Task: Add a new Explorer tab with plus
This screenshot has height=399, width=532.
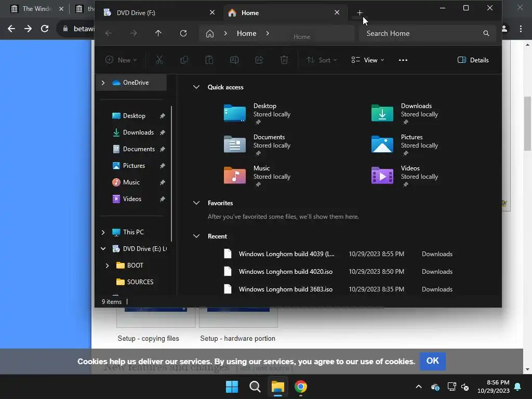Action: coord(360,13)
